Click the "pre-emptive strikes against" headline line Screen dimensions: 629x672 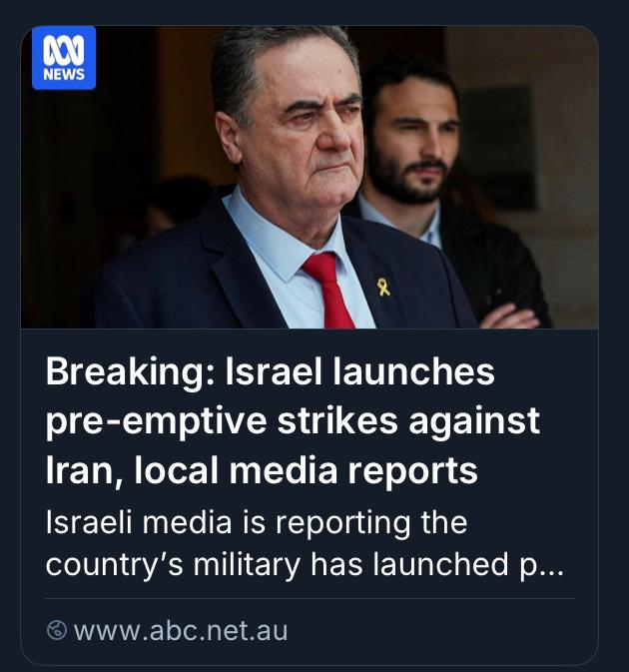pos(293,420)
